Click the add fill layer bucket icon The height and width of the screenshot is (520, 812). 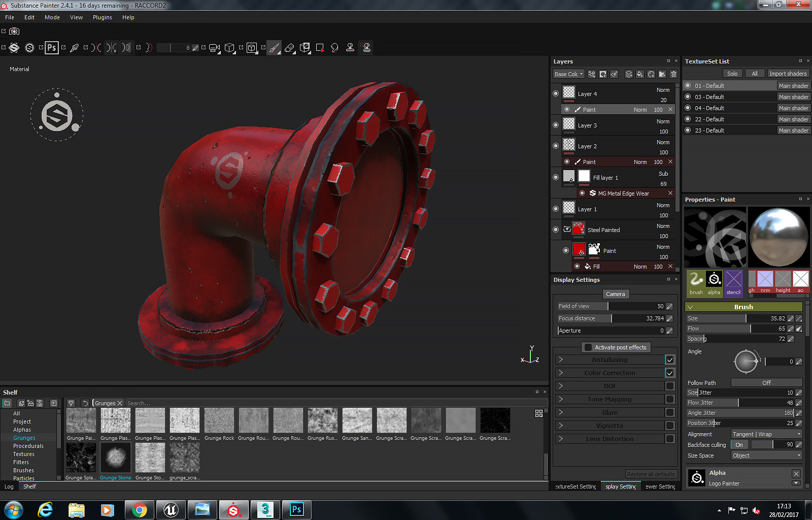pos(640,74)
